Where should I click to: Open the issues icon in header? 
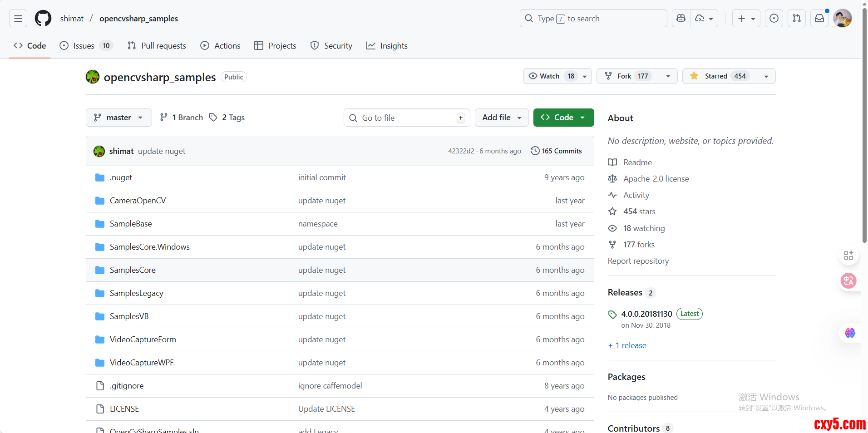tap(774, 19)
